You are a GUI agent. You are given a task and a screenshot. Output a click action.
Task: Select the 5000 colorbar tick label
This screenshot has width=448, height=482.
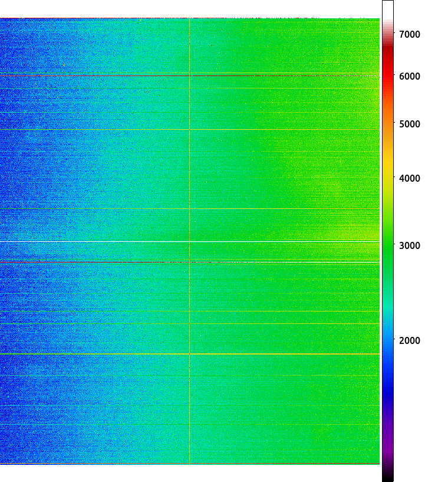coord(409,124)
